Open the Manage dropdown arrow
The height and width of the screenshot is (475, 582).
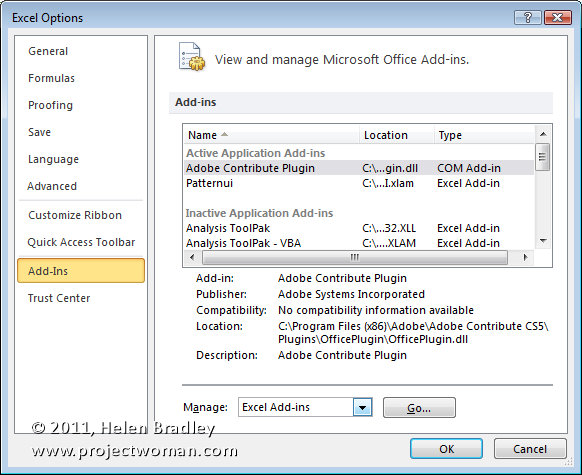pyautogui.click(x=362, y=407)
